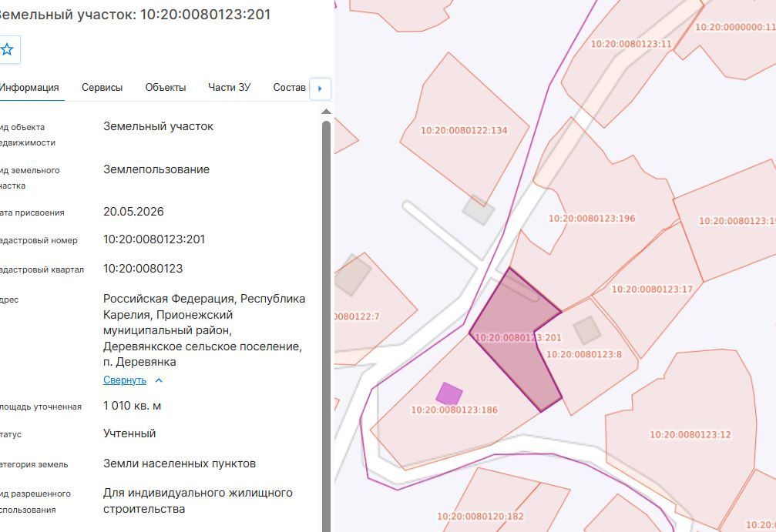Add parcel to favorites with star icon
Image resolution: width=776 pixels, height=532 pixels.
7,49
